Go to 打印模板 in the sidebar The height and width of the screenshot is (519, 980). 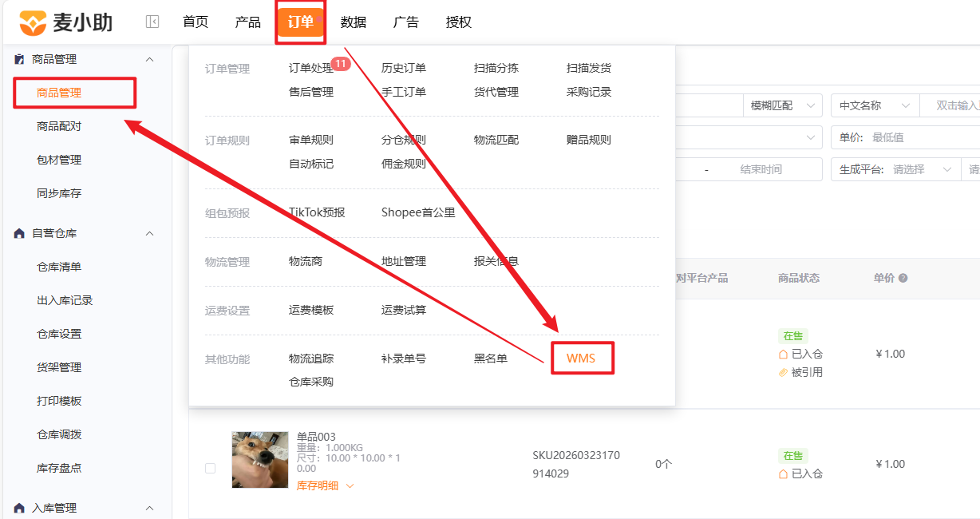[x=59, y=401]
